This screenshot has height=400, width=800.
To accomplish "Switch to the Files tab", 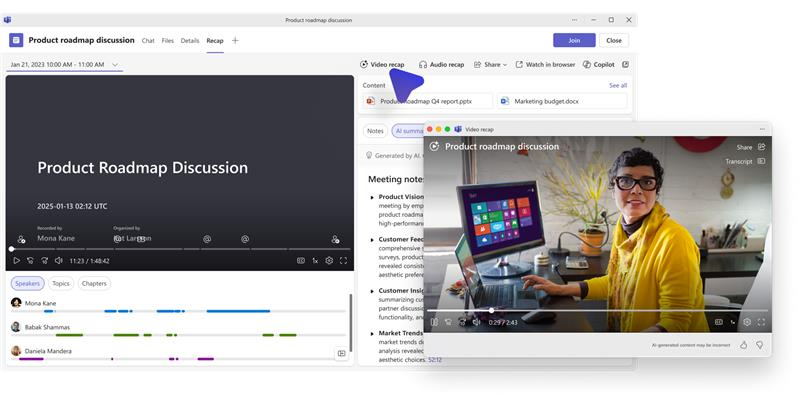I will [167, 41].
